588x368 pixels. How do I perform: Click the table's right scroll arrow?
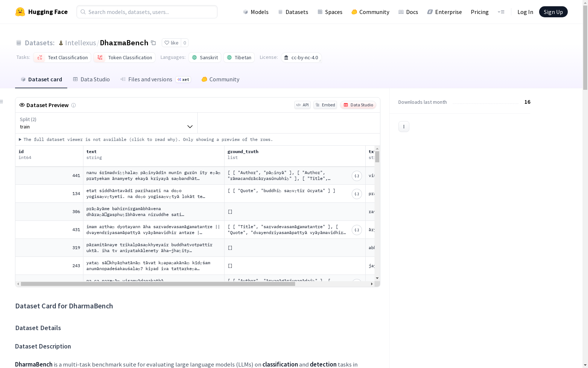click(372, 284)
